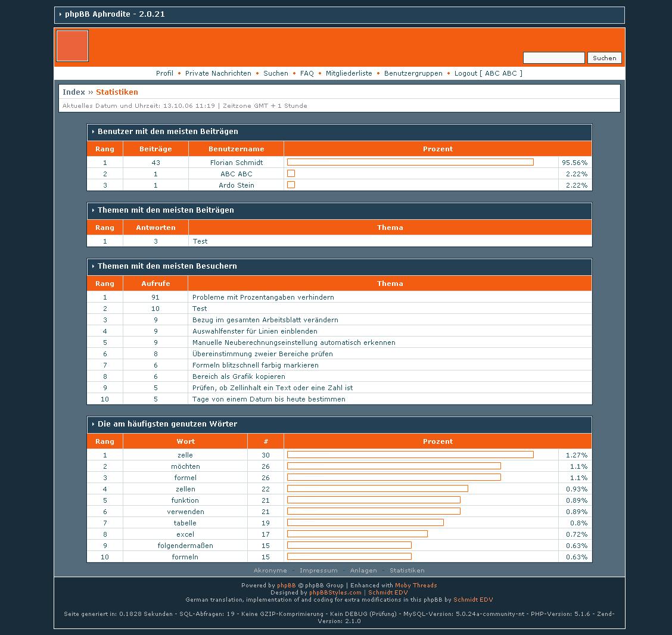Navigate to Index breadcrumb
The width and height of the screenshot is (672, 635).
pos(74,92)
